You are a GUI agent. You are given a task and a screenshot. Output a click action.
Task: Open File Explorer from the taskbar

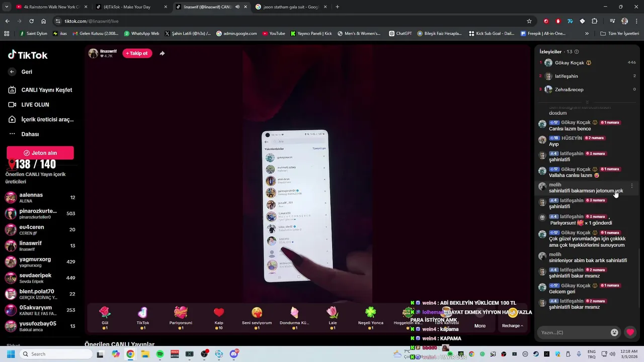tap(145, 354)
